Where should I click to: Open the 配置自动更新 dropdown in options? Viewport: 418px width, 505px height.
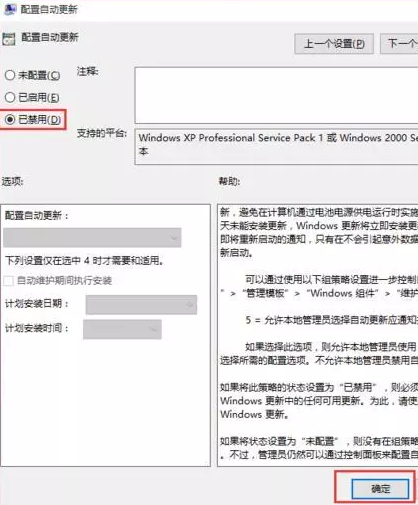(x=92, y=238)
